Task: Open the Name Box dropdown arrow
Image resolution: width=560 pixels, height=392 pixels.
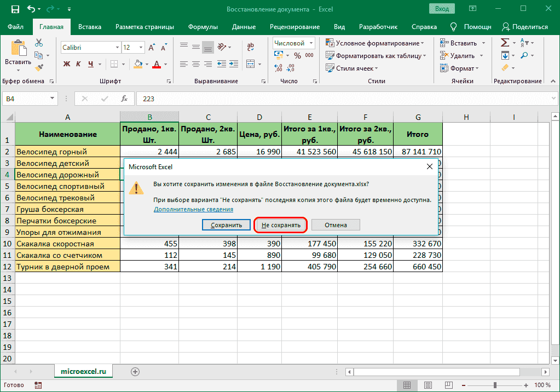Action: 53,99
